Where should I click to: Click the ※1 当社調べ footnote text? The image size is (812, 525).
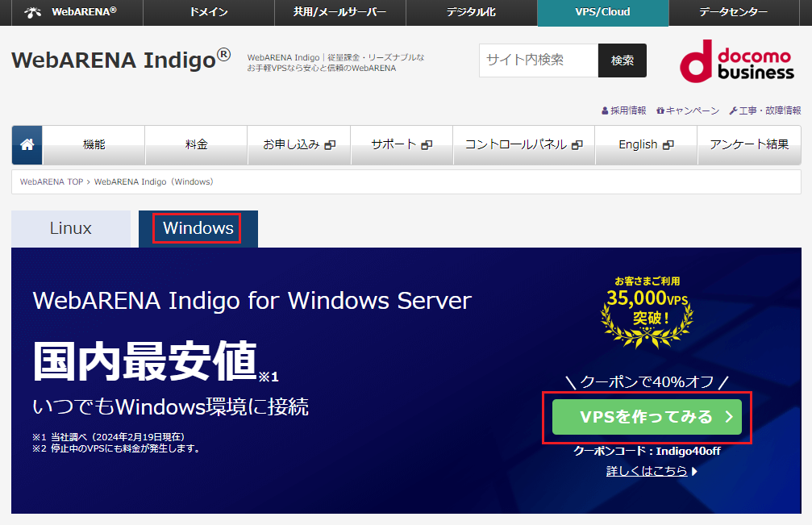(109, 437)
